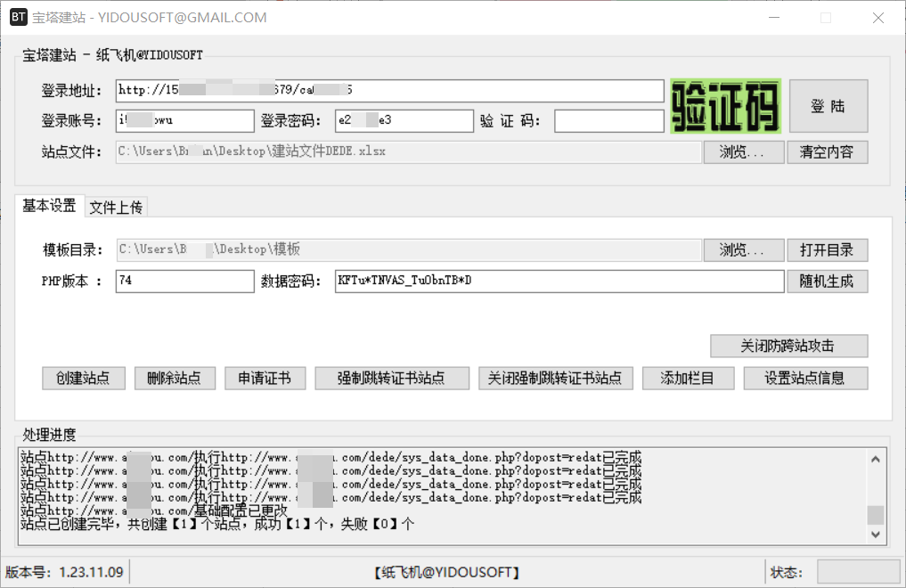The width and height of the screenshot is (906, 588).
Task: Click the green 验证码 captcha image
Action: [726, 106]
